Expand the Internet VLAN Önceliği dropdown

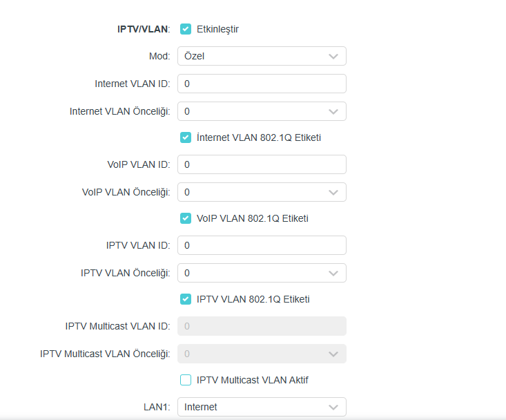(x=261, y=111)
